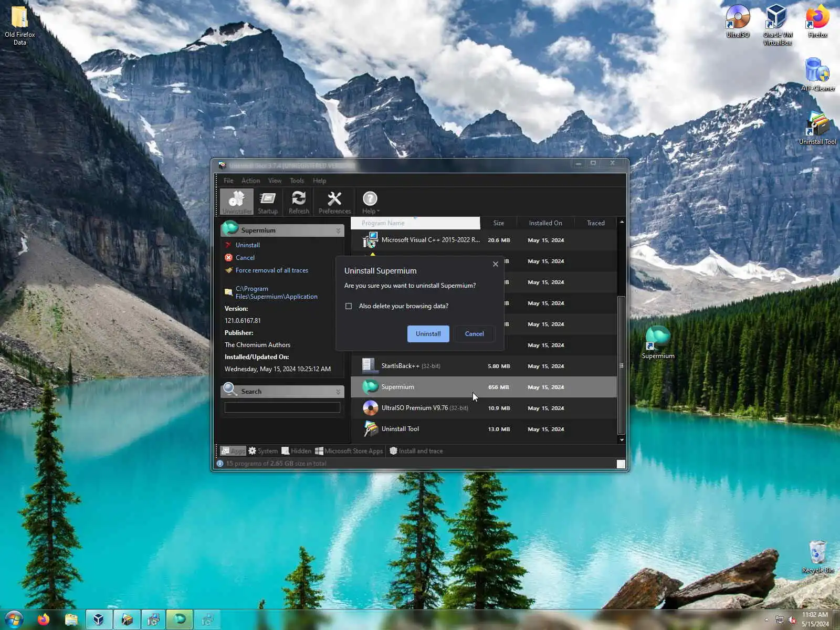
Task: Click the Microsoft Visual C++ program icon
Action: (x=370, y=240)
